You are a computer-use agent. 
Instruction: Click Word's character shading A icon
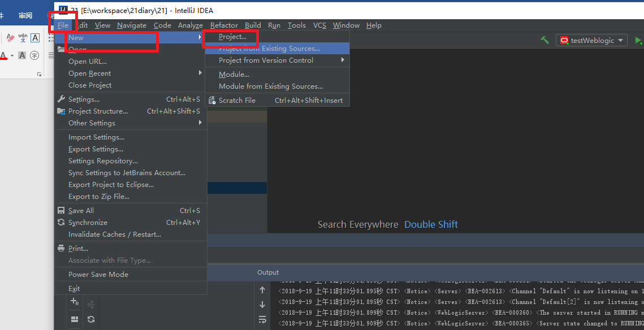[x=22, y=55]
